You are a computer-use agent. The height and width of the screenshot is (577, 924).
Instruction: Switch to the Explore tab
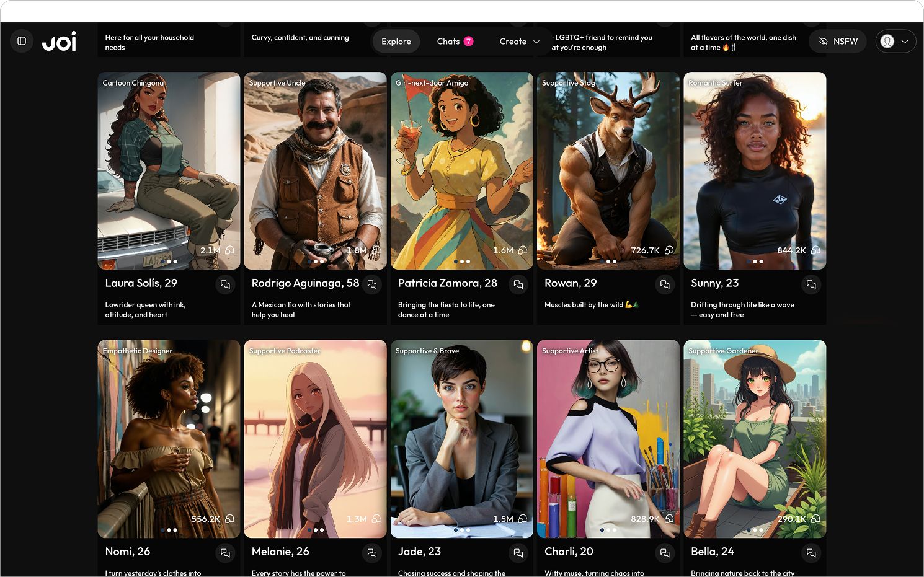[396, 42]
